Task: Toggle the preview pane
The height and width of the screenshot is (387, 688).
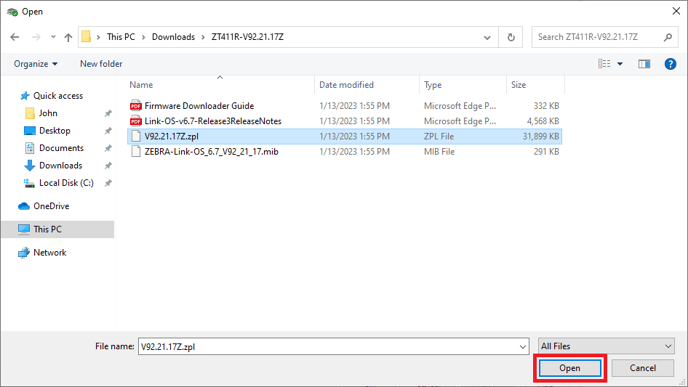Action: click(644, 64)
